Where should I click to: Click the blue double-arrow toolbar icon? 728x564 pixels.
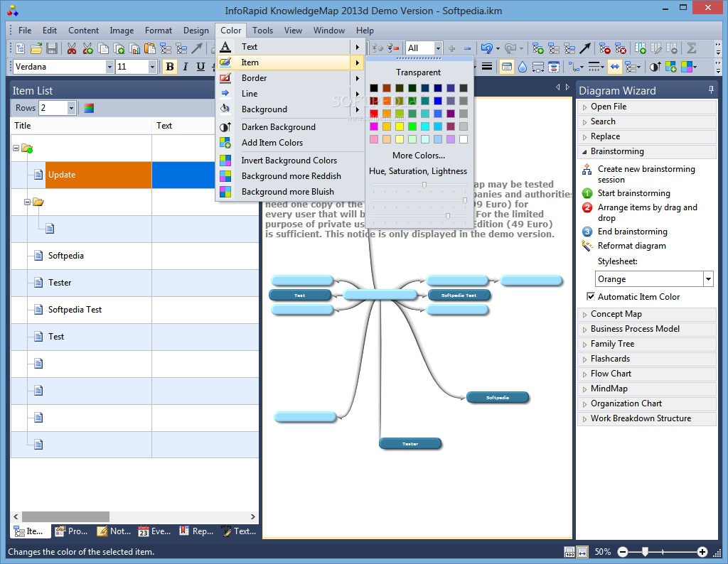pos(614,67)
